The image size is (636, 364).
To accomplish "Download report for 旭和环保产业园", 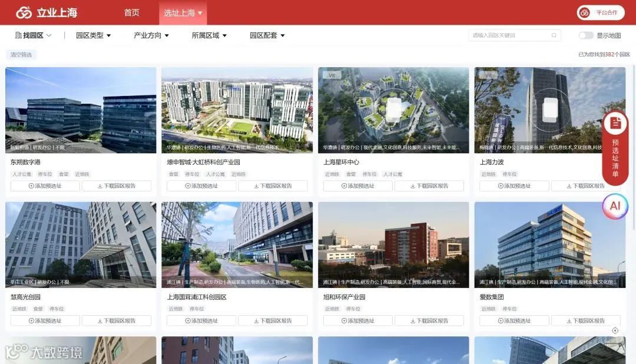I will (429, 320).
